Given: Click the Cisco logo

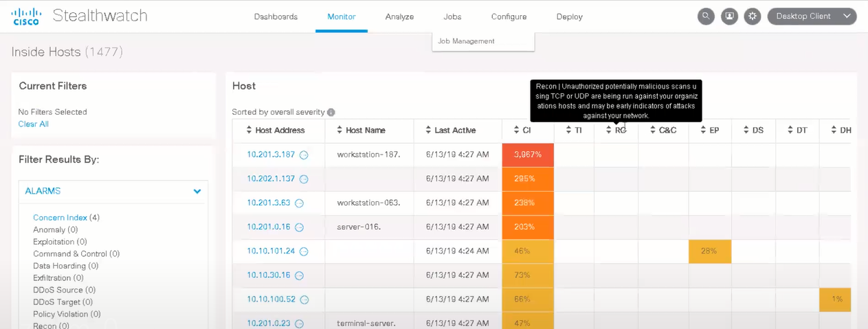Looking at the screenshot, I should pos(27,16).
